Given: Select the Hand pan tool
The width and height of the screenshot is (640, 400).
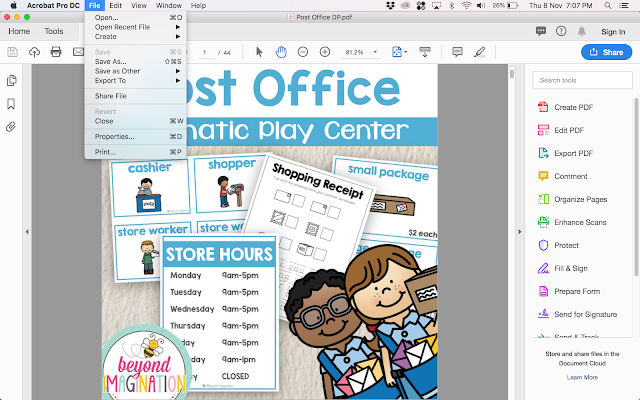Looking at the screenshot, I should pos(281,52).
